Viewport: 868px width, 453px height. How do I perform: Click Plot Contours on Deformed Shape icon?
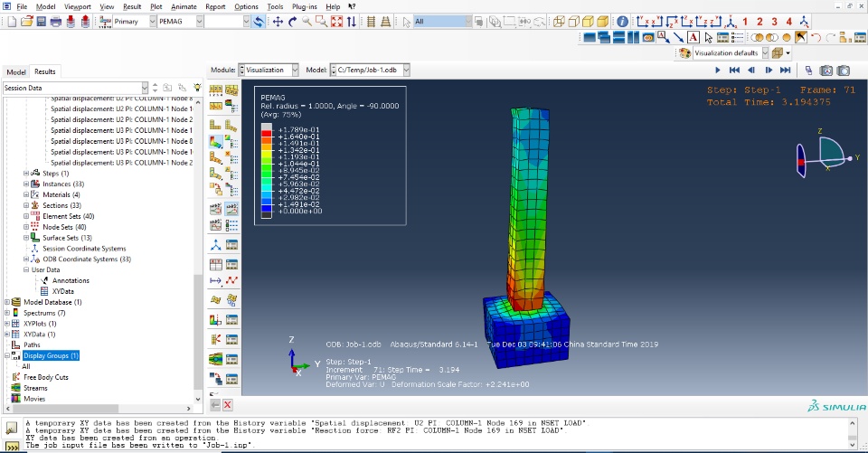[216, 142]
